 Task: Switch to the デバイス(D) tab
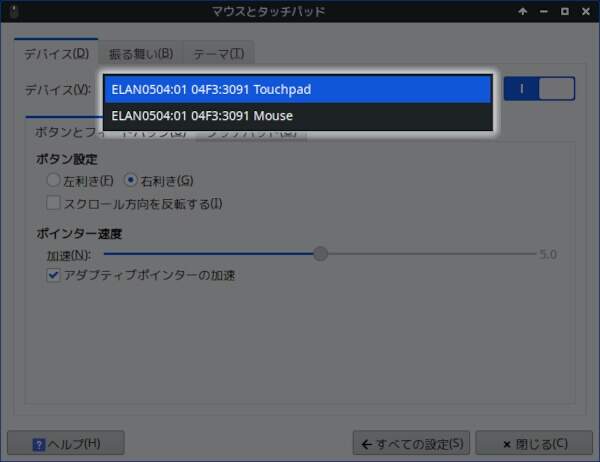[x=56, y=53]
